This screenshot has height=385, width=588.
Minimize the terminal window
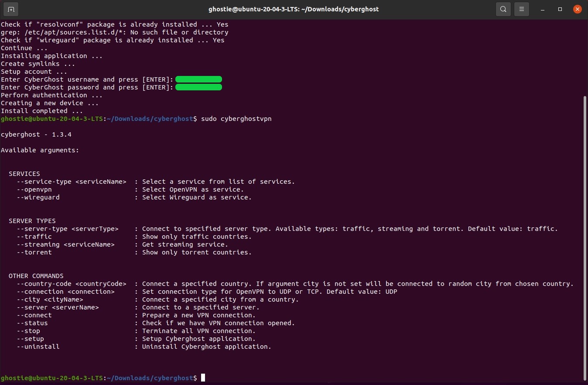(543, 9)
